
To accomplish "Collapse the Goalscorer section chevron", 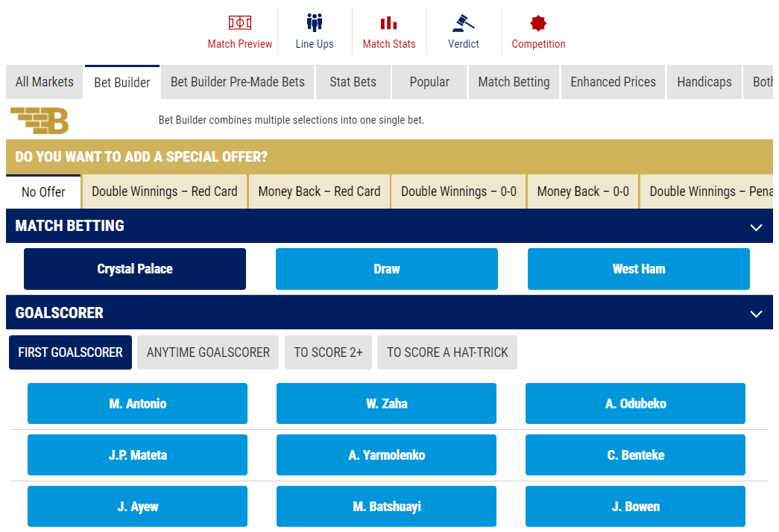I will (756, 314).
